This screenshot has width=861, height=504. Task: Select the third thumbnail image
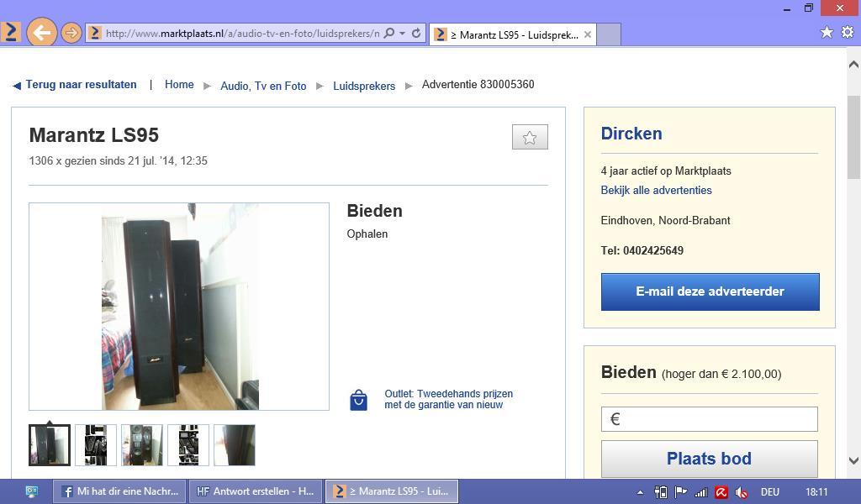[x=141, y=444]
